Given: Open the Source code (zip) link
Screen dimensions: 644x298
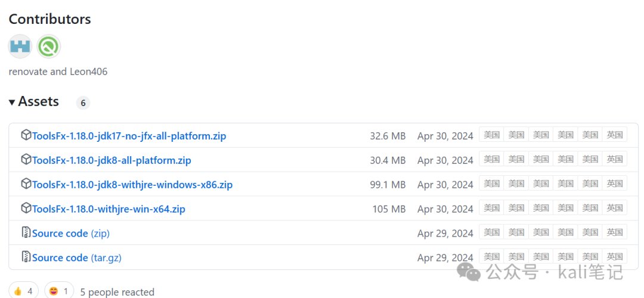Looking at the screenshot, I should coord(70,234).
